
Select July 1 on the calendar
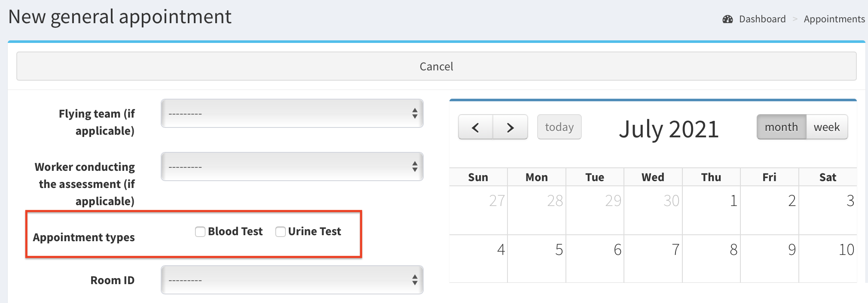711,210
